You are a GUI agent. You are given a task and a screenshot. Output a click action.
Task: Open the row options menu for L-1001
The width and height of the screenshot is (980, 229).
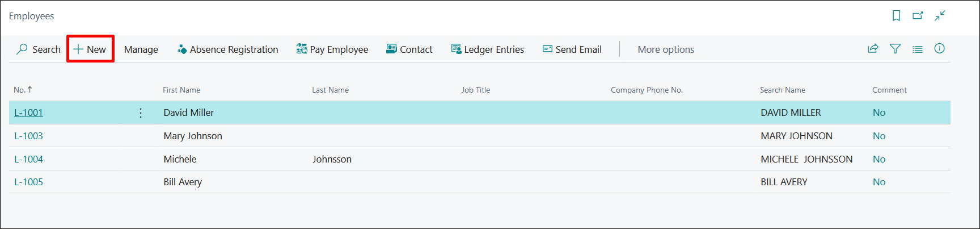141,113
